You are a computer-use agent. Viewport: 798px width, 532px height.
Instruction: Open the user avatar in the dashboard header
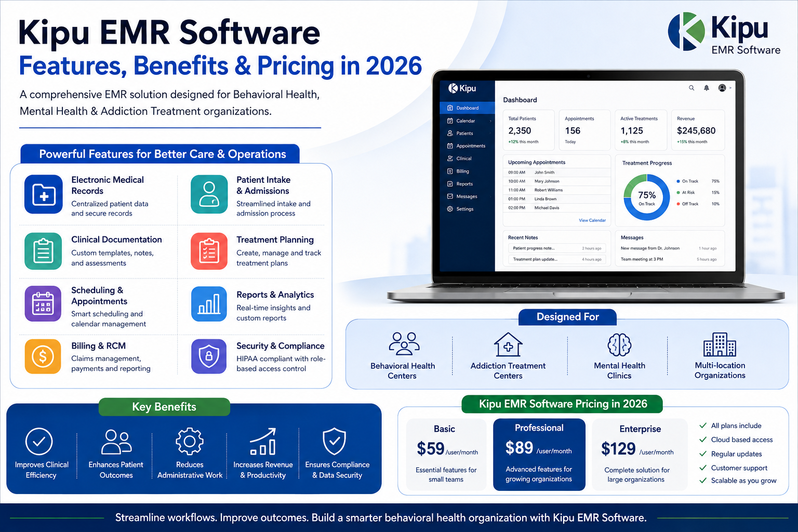tap(722, 88)
